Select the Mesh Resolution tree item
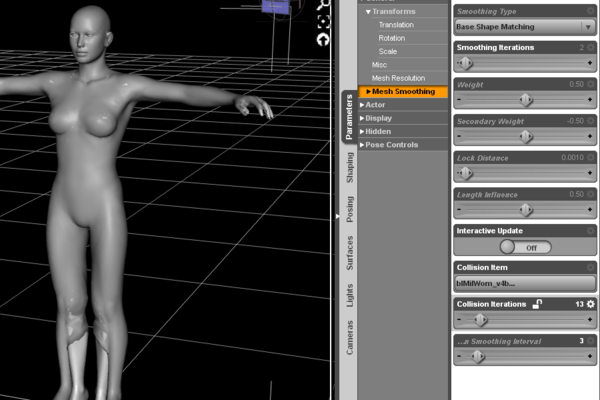The height and width of the screenshot is (400, 600). click(x=398, y=78)
